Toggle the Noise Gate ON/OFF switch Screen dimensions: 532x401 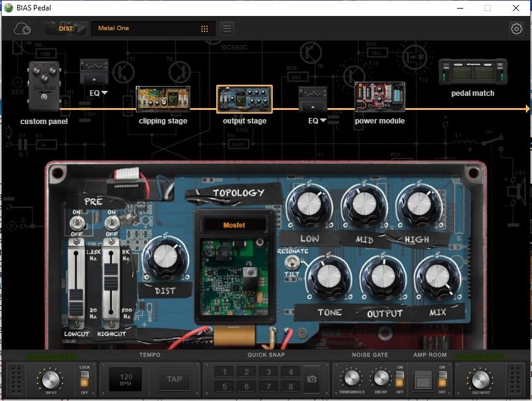coord(400,380)
